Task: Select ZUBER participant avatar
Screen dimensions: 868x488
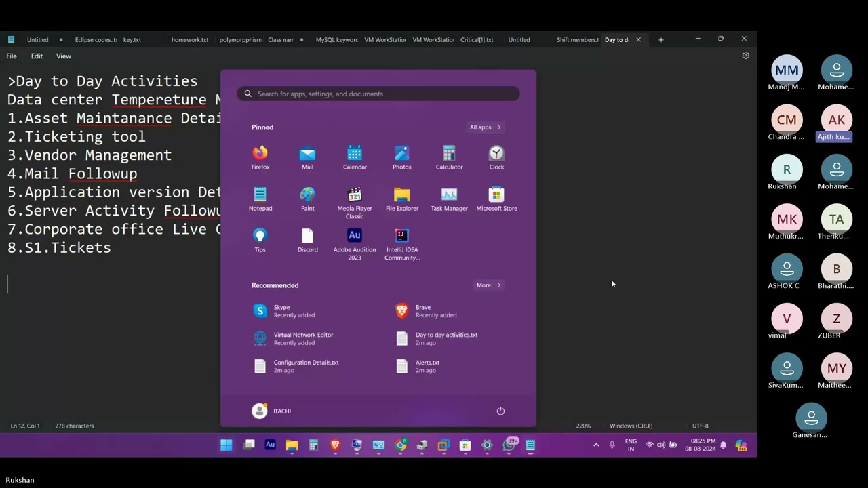Action: 837,319
